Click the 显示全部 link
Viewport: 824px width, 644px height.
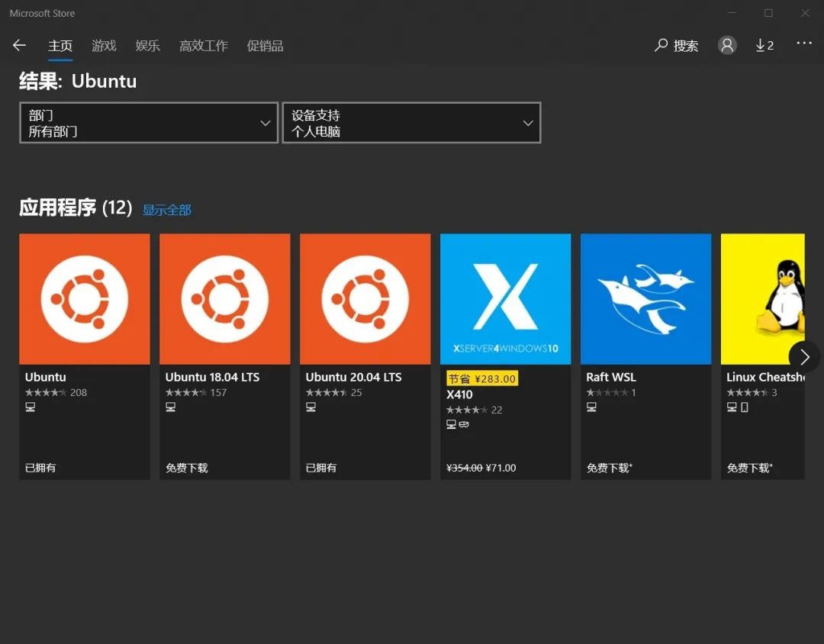(166, 210)
